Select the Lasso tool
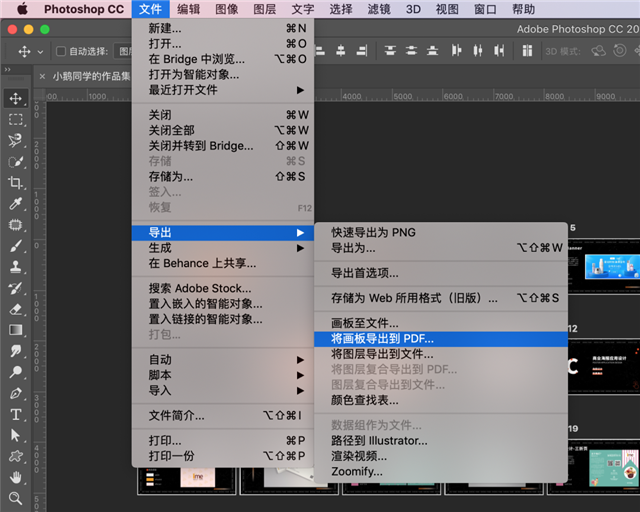The width and height of the screenshot is (640, 512). 16,141
